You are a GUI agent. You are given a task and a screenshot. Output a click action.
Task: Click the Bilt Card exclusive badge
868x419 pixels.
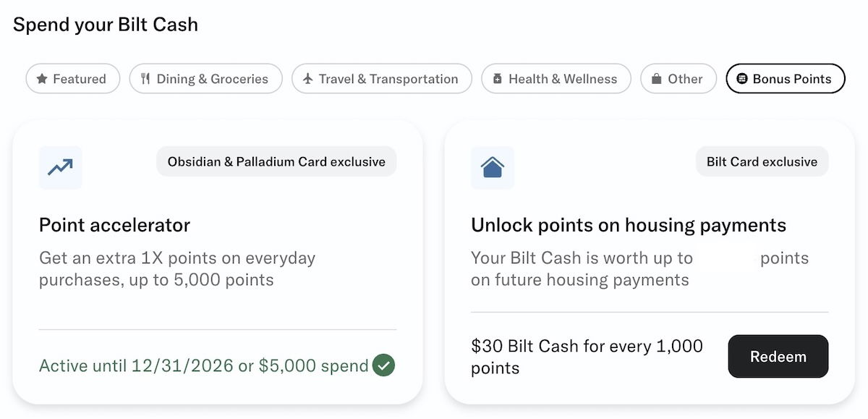tap(762, 161)
